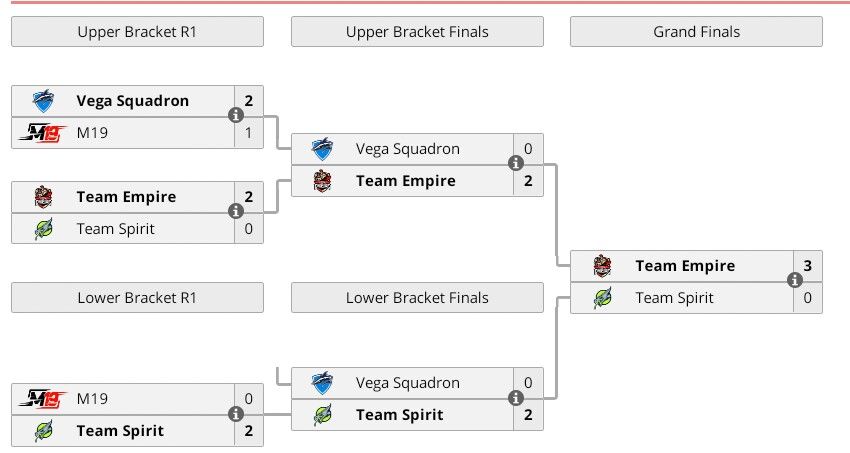850x453 pixels.
Task: Show info for M19 vs Team Spirit match
Action: pos(236,414)
